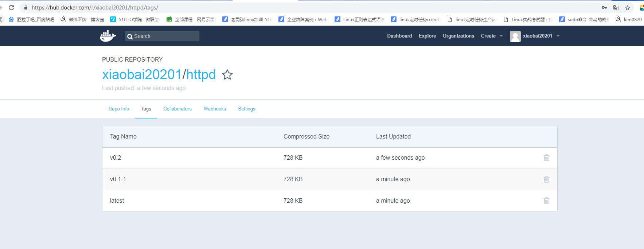View the site lock security icon
This screenshot has width=644, height=249.
click(26, 8)
